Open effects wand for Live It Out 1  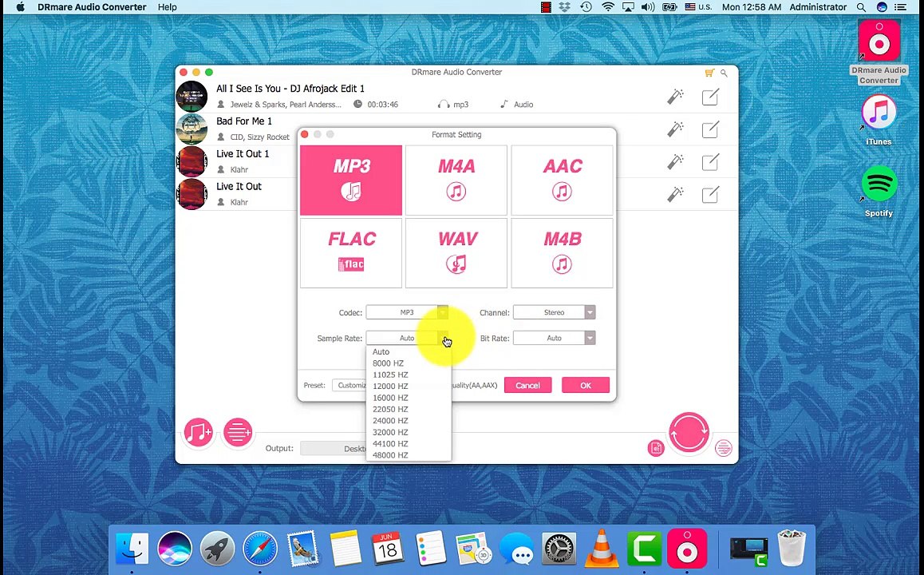click(x=675, y=161)
